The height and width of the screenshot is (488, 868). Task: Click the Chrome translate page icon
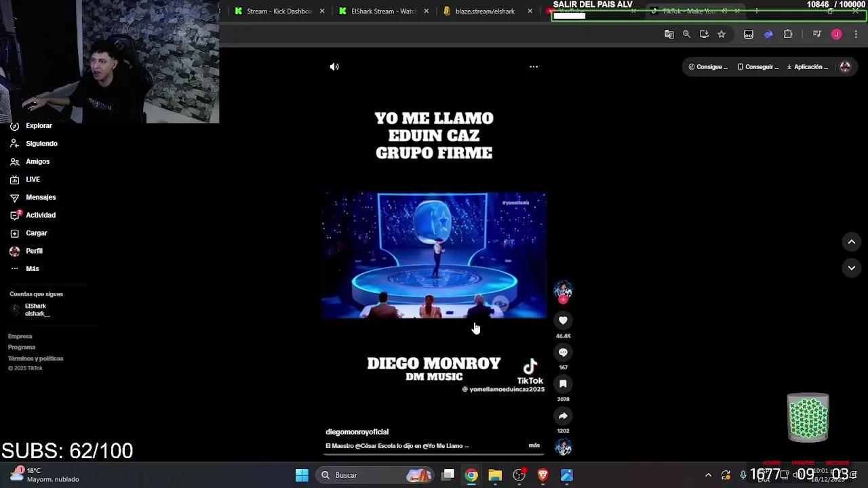669,34
